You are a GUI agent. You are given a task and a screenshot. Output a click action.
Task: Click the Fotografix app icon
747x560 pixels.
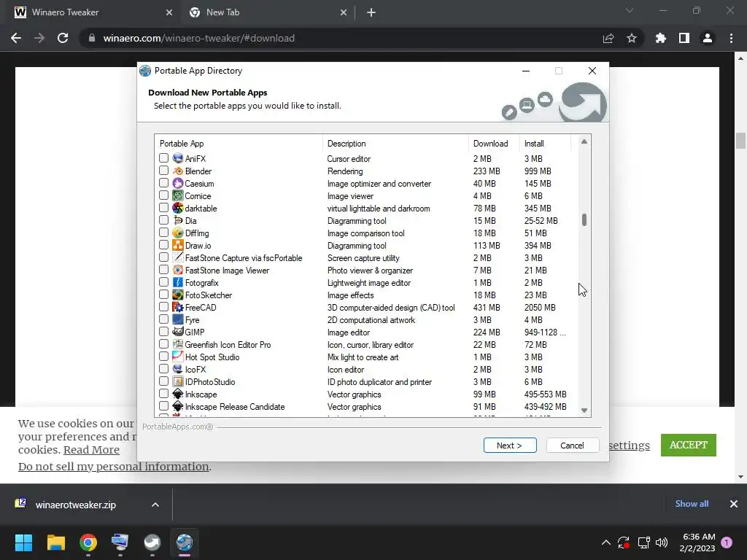(x=178, y=282)
